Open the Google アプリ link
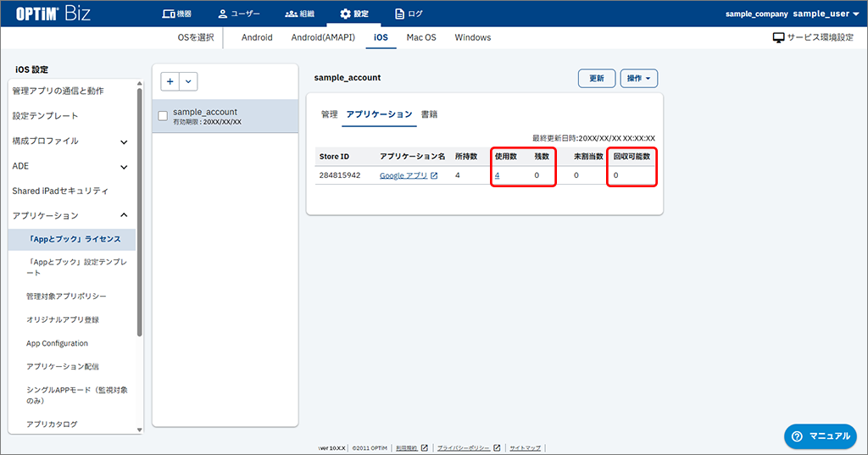Viewport: 868px width, 455px height. (x=403, y=175)
